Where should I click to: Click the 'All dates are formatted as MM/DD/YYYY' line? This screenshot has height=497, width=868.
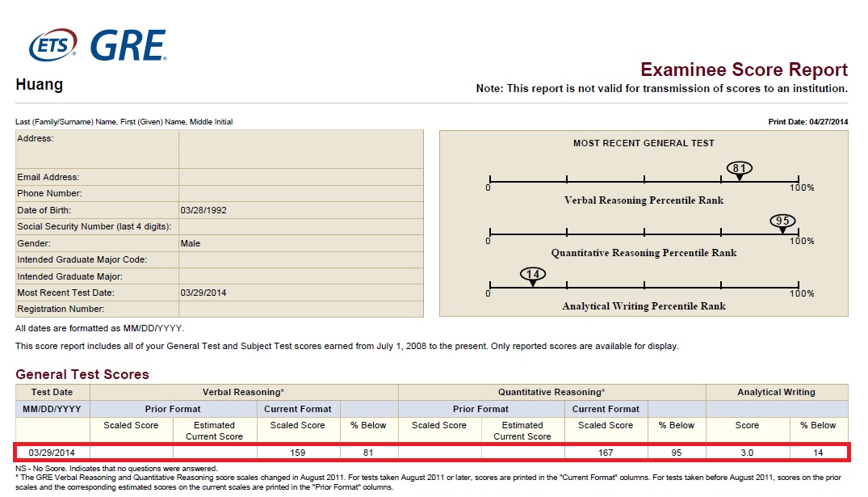pyautogui.click(x=99, y=328)
